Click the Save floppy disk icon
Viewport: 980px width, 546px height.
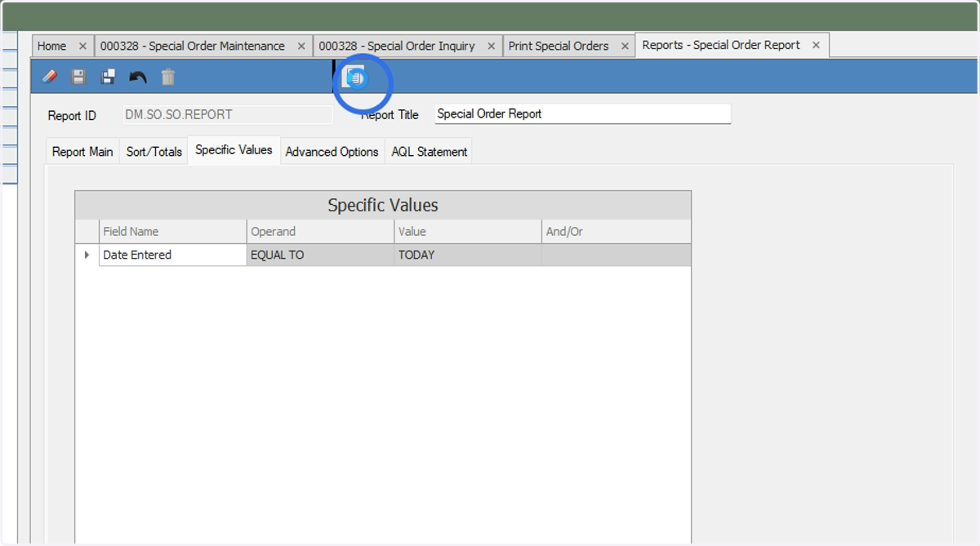tap(78, 77)
